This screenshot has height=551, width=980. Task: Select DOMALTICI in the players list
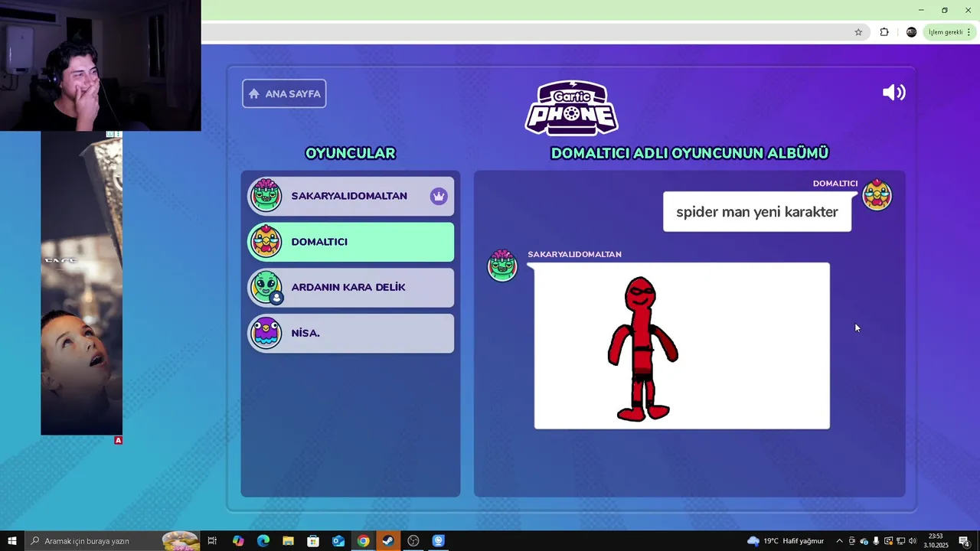click(351, 242)
